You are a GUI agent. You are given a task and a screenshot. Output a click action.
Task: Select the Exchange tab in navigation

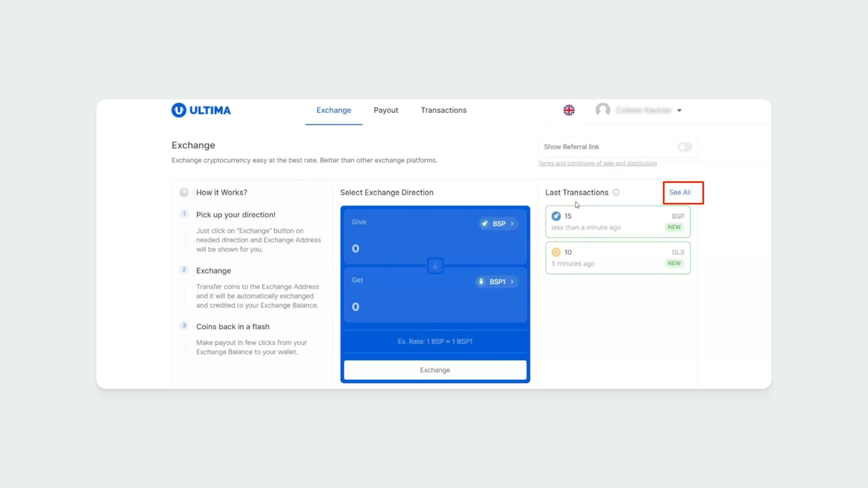coord(334,110)
